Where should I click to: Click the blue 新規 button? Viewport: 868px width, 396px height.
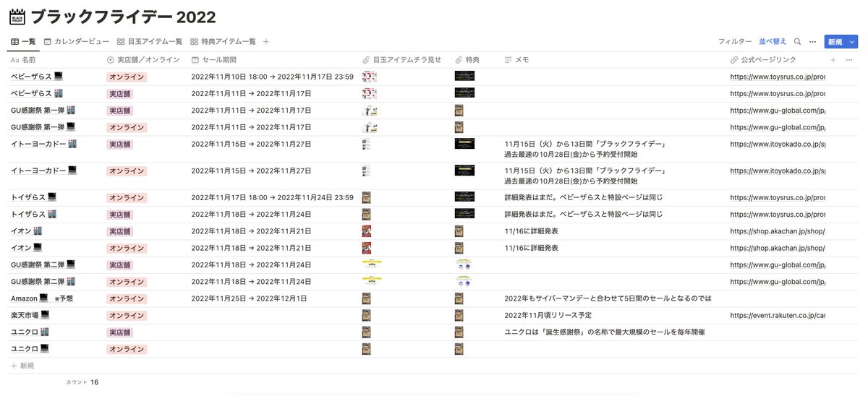point(835,42)
